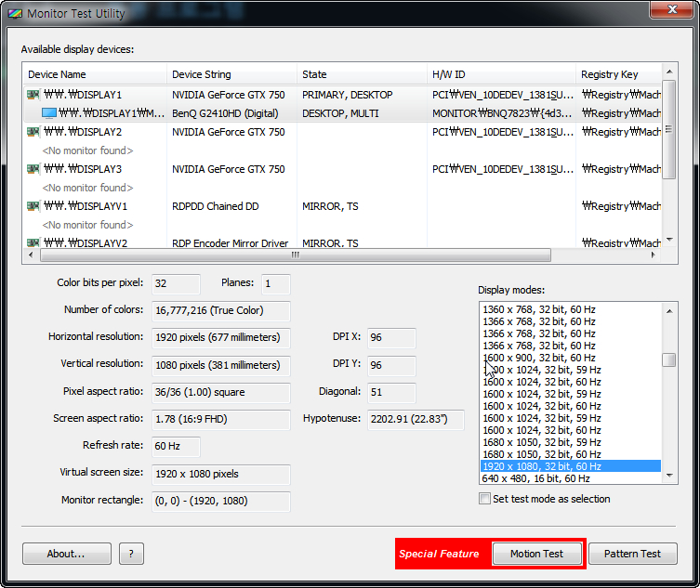The image size is (700, 588).
Task: Click the Virtual screen size field
Action: (221, 475)
